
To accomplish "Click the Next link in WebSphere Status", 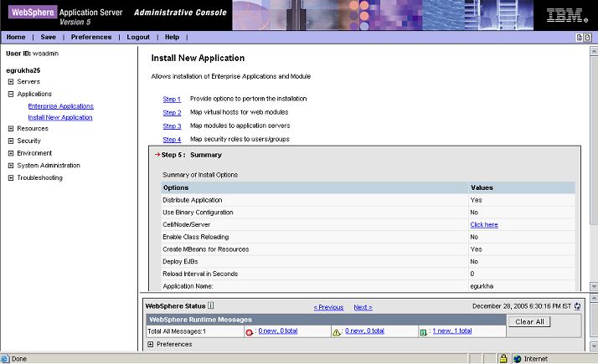I will click(x=363, y=307).
